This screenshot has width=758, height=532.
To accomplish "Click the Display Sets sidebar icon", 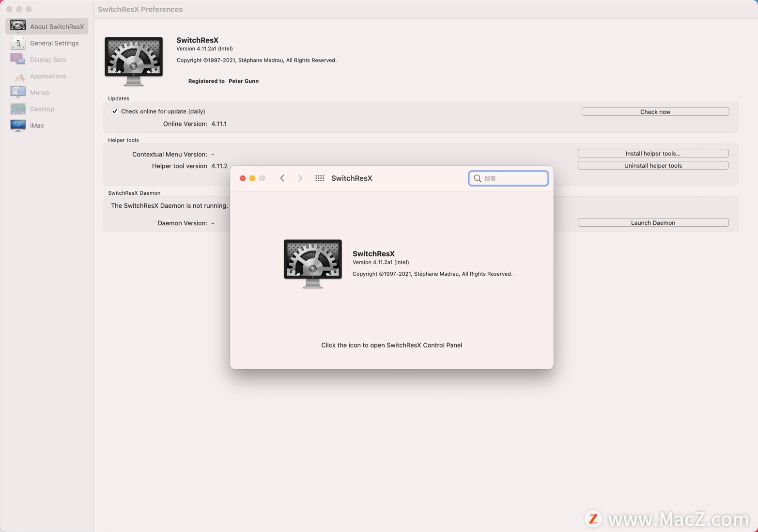I will (18, 59).
